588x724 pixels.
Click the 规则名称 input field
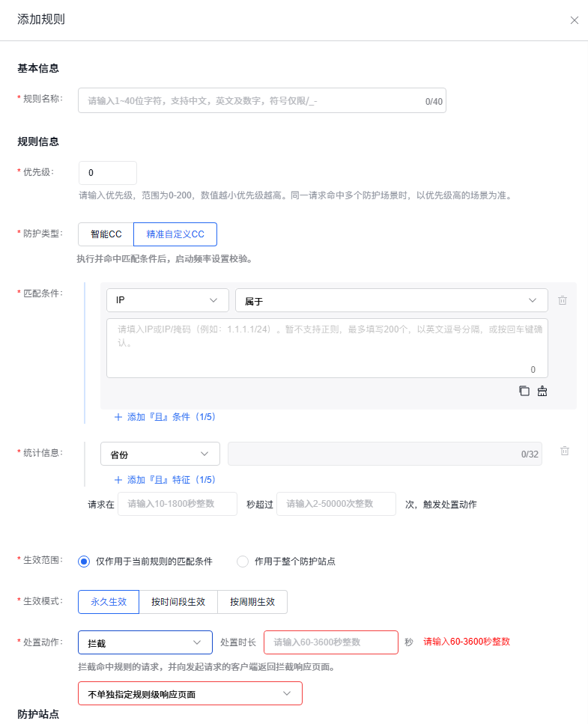[x=262, y=100]
